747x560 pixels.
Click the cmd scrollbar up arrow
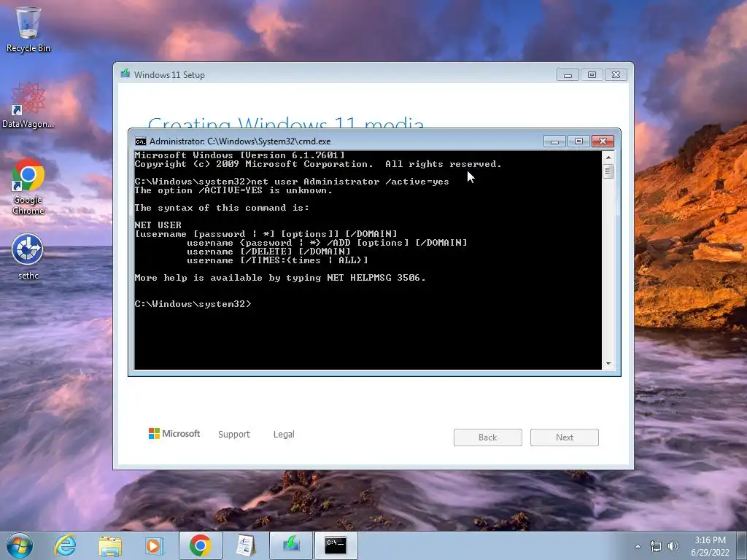point(608,157)
